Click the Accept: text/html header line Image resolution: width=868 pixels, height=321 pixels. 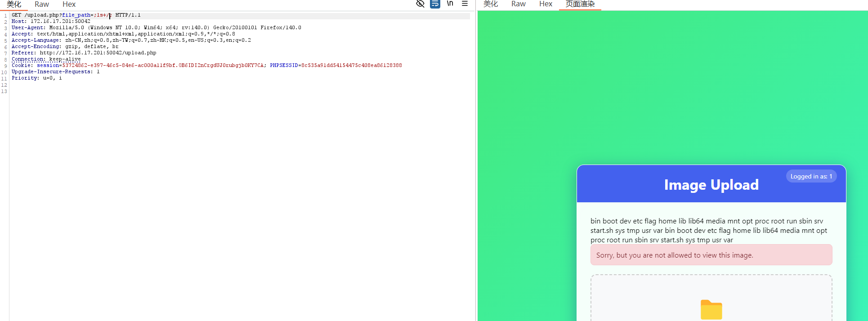coord(123,34)
